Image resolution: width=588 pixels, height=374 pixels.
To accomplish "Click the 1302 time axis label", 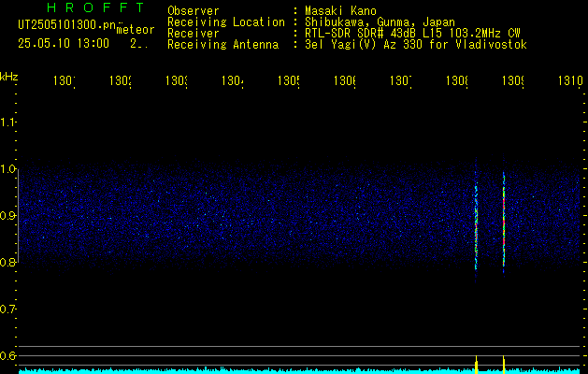I will 121,80.
